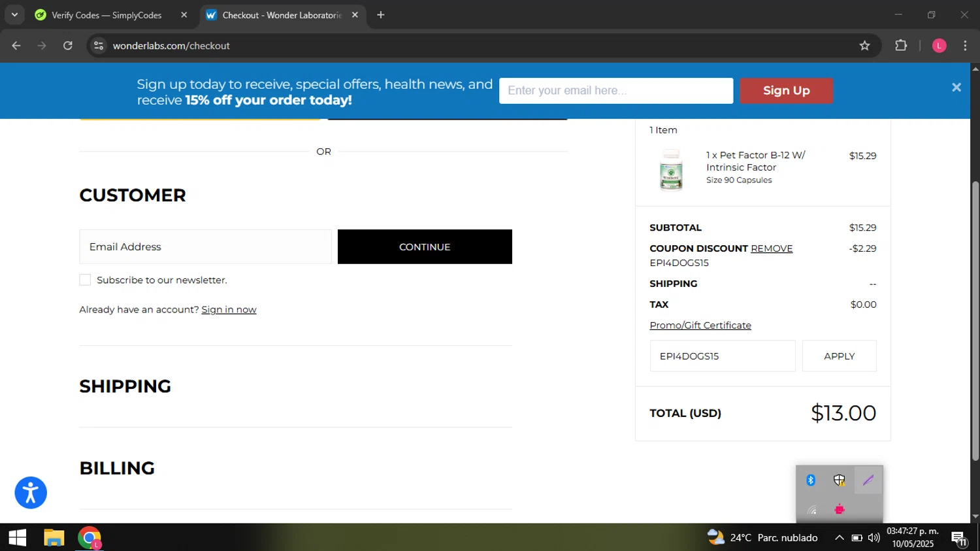Open the accessibility widget icon
The height and width of the screenshot is (551, 980).
31,493
